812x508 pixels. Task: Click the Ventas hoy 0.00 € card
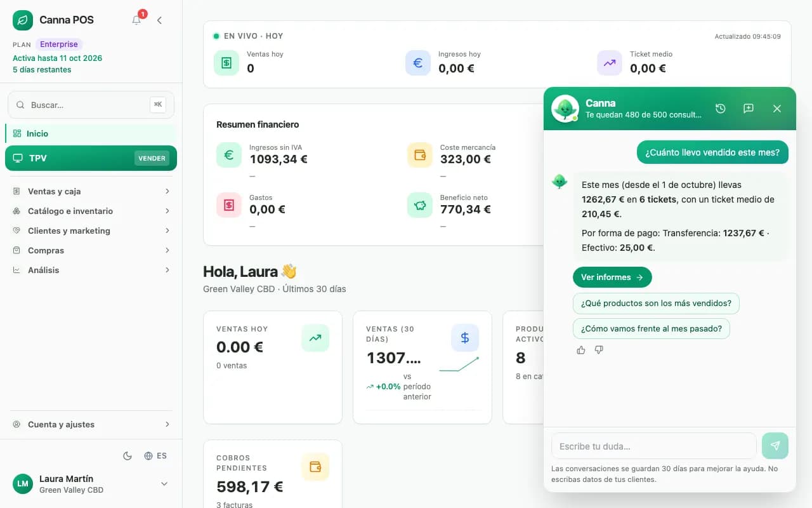[x=273, y=367]
